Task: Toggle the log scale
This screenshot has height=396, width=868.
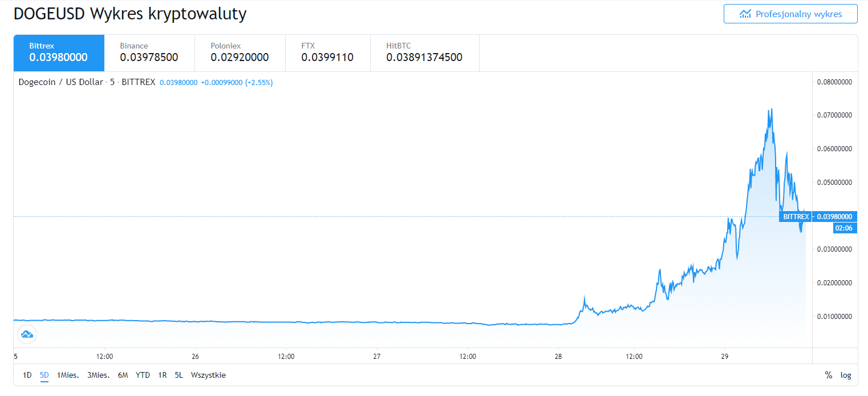Action: (846, 375)
